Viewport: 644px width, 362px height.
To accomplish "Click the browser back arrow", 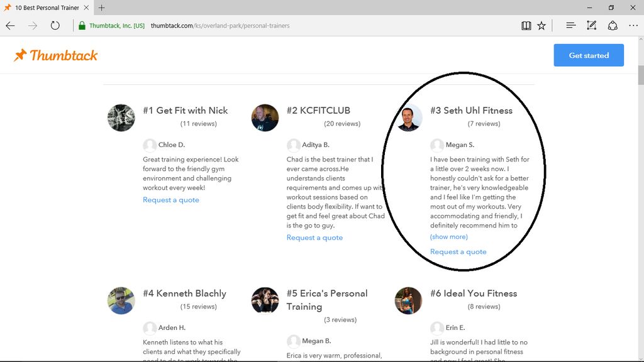I will click(11, 26).
